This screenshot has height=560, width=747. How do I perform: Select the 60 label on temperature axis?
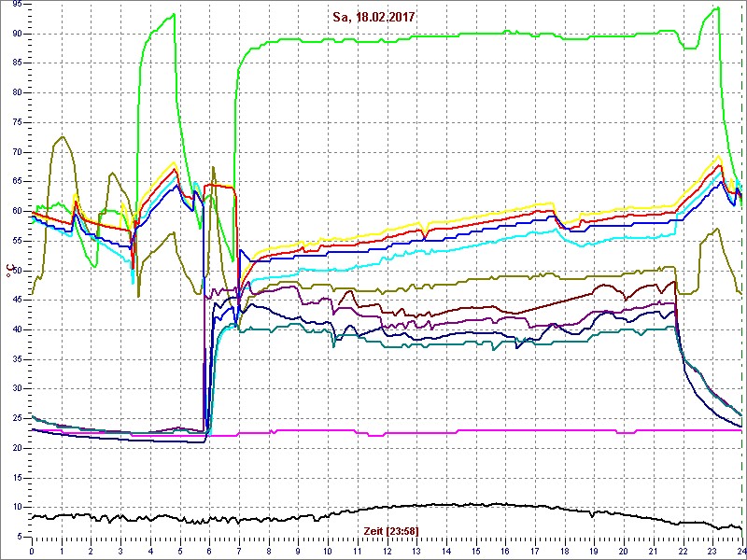16,212
